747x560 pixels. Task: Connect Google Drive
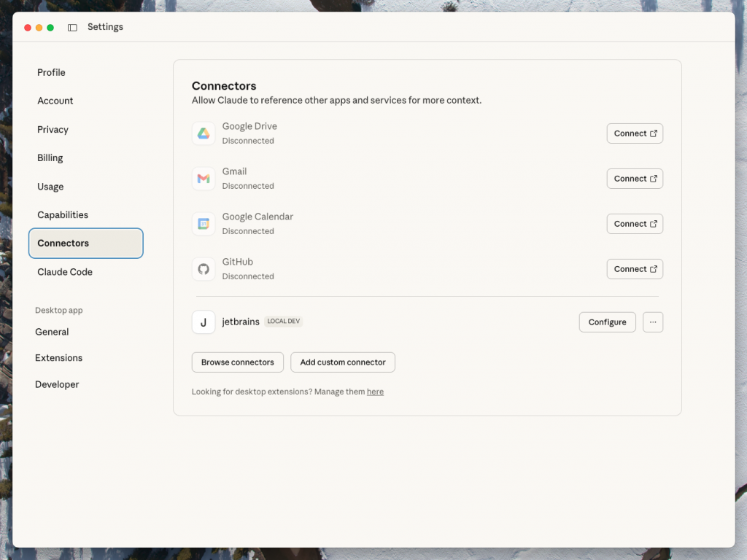click(635, 133)
